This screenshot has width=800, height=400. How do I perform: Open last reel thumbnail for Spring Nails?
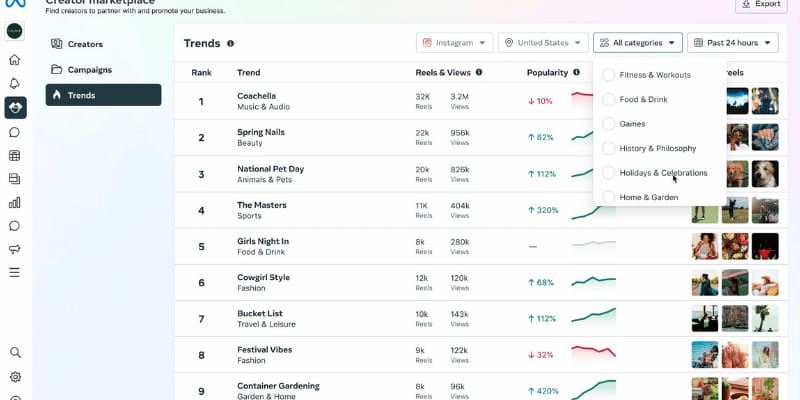[765, 137]
